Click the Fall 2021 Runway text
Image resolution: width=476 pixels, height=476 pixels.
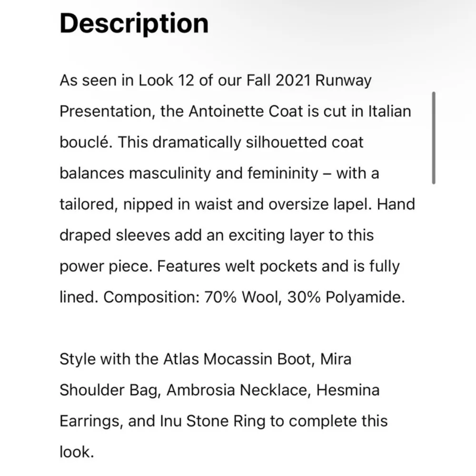point(308,80)
